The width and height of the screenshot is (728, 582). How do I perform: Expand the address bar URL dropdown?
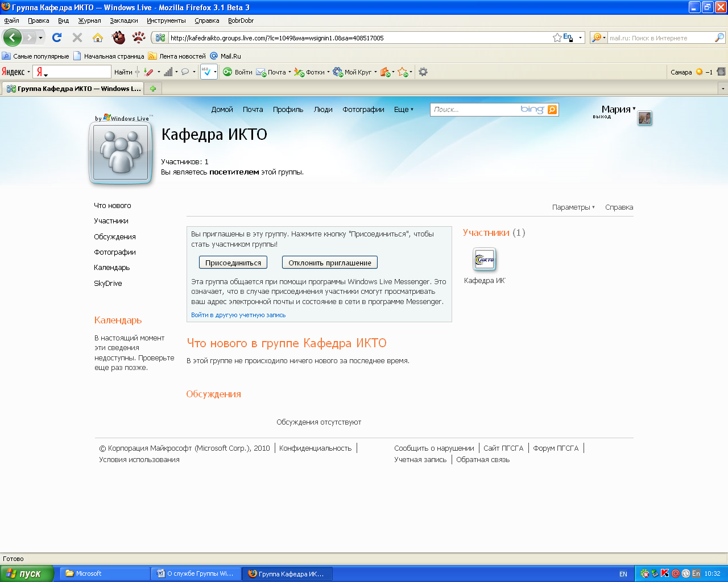[580, 38]
